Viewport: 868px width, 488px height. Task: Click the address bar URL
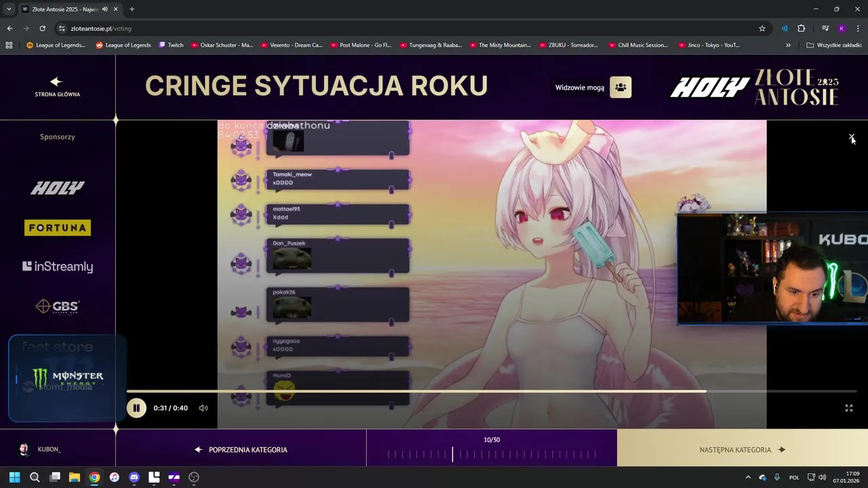tap(101, 28)
